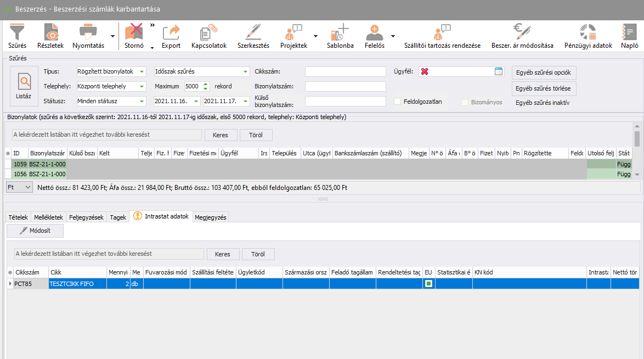Click the Cikkszám input field
The height and width of the screenshot is (359, 644).
pyautogui.click(x=345, y=72)
